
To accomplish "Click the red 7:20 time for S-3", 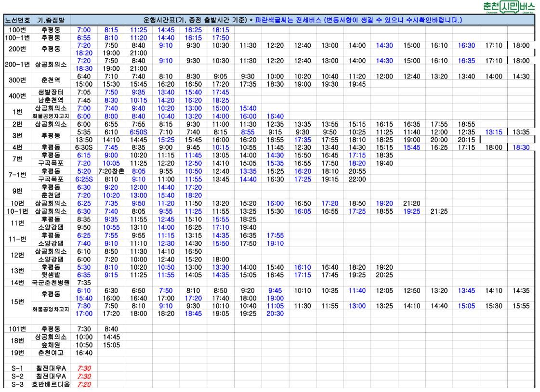I will 84,384.
